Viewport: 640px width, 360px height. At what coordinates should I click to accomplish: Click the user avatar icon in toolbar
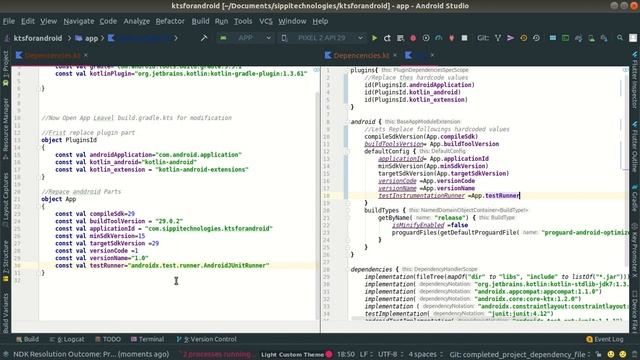[x=633, y=38]
